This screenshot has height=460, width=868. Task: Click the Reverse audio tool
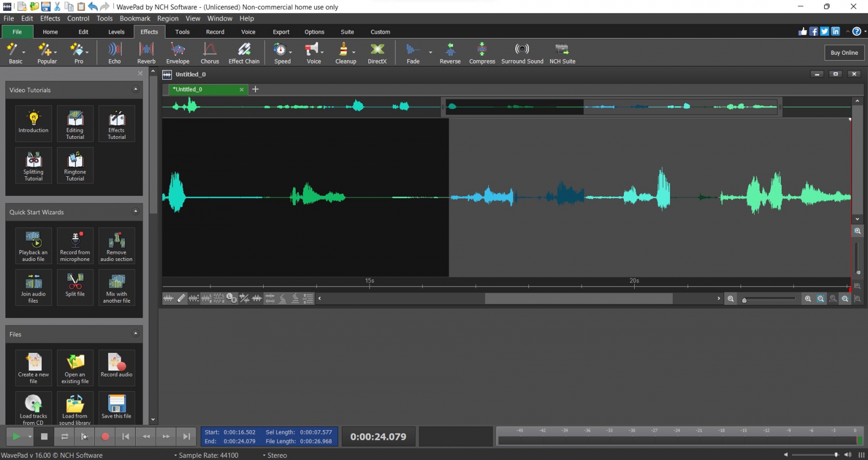450,53
